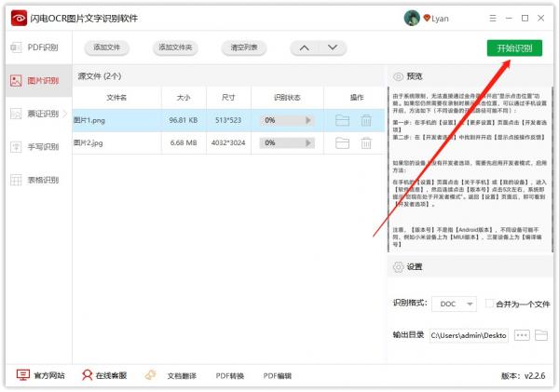Click the 文档翻译 badge icon
Screen dimensions: 559x392
pyautogui.click(x=150, y=375)
